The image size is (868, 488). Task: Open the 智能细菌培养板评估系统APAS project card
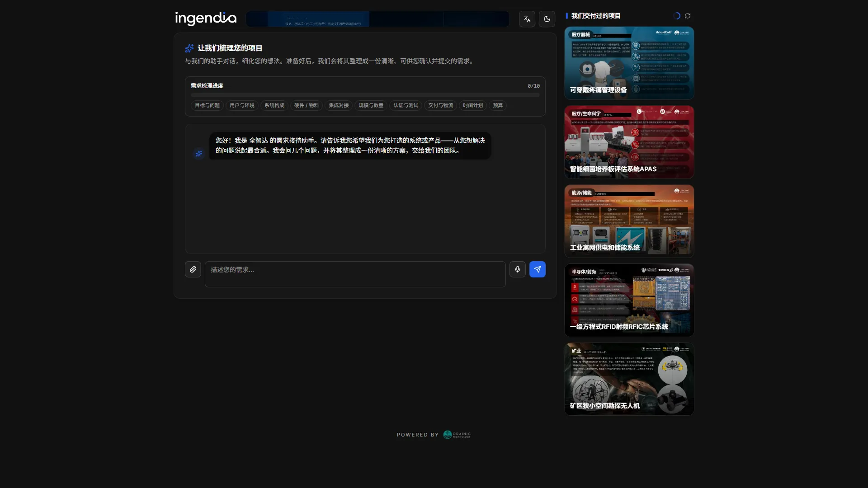coord(629,142)
